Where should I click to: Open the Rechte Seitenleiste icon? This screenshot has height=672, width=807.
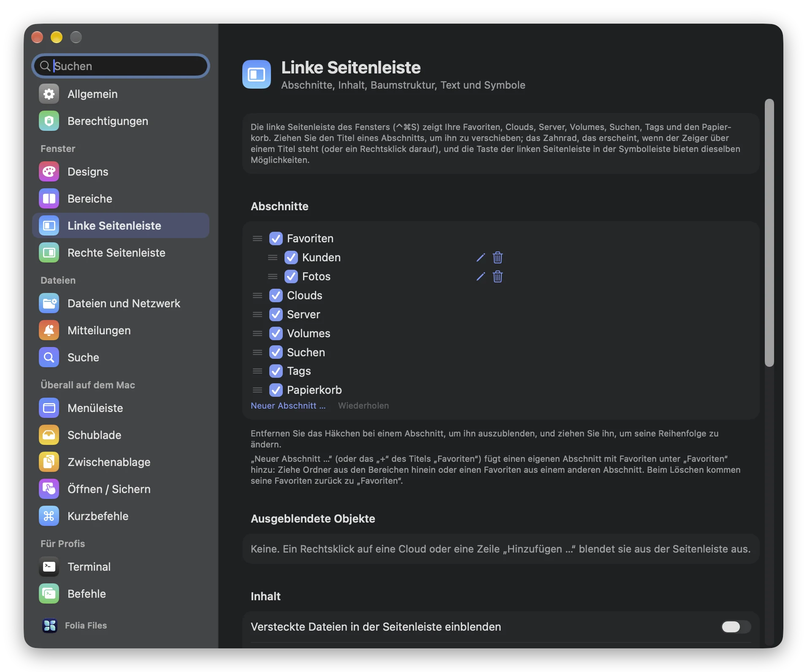[49, 253]
